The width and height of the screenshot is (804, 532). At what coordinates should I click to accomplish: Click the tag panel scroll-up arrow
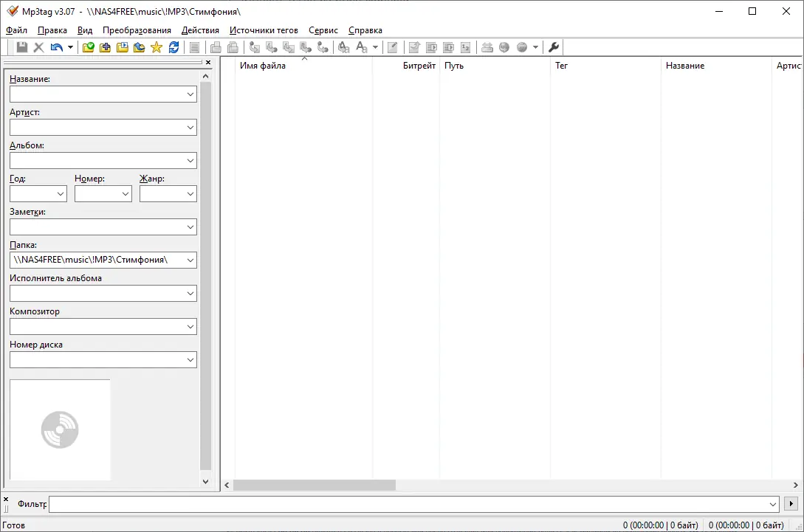(206, 76)
